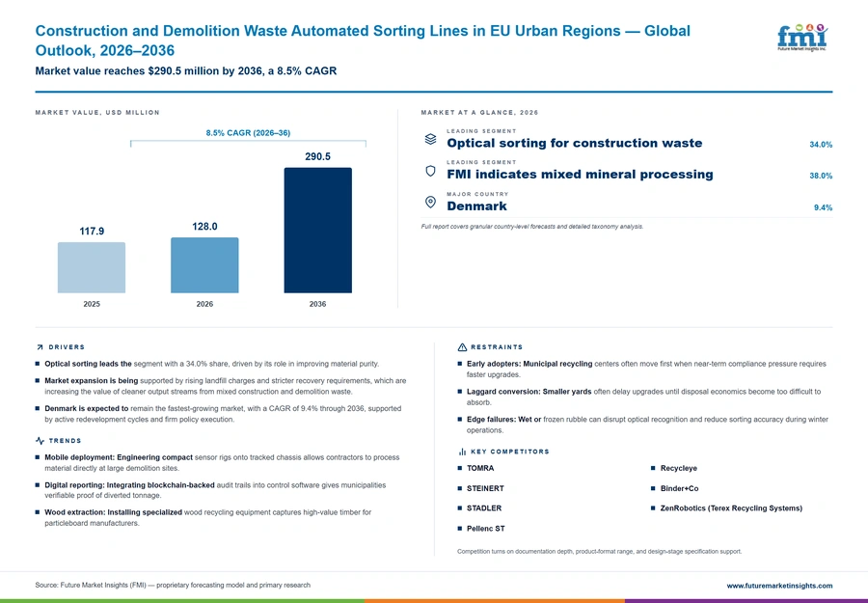This screenshot has height=603, width=868.
Task: Click the Denmark is expected to bullet
Action: tap(223, 414)
